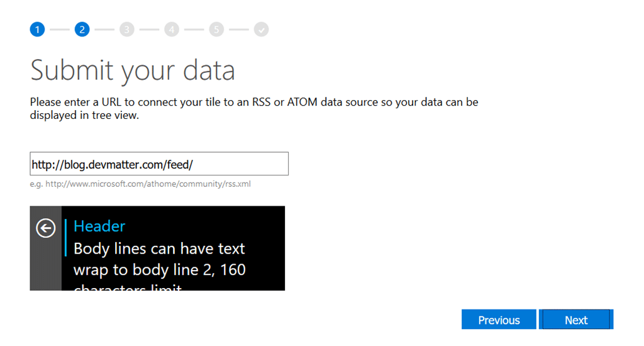Click the 'wrap to body line 2' text
Viewport: 644px width, 346px height.
pyautogui.click(x=159, y=270)
